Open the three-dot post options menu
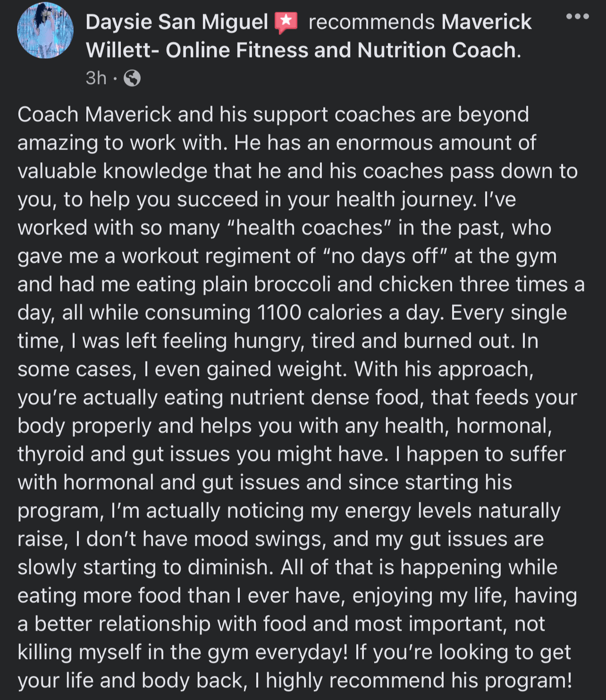The height and width of the screenshot is (700, 606). coord(577,17)
